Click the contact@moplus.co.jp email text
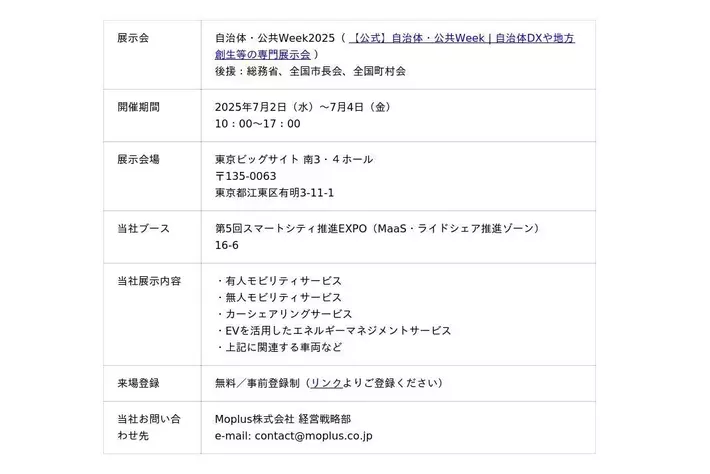 [x=314, y=436]
